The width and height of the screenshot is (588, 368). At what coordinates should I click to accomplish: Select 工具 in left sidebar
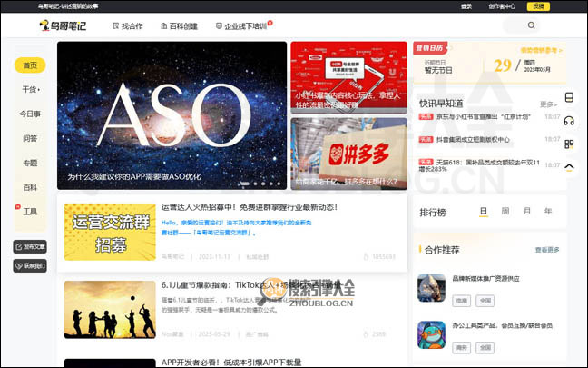tap(30, 212)
